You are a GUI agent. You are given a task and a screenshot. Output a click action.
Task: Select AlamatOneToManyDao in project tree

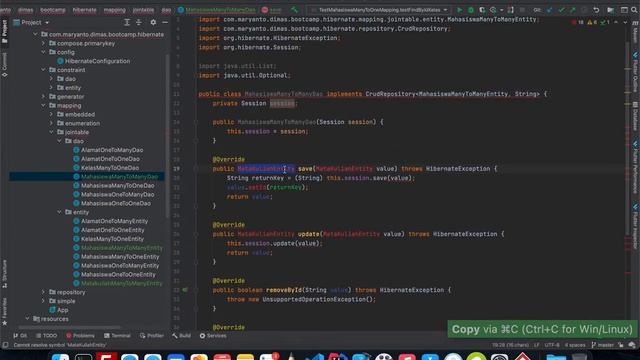click(108, 150)
